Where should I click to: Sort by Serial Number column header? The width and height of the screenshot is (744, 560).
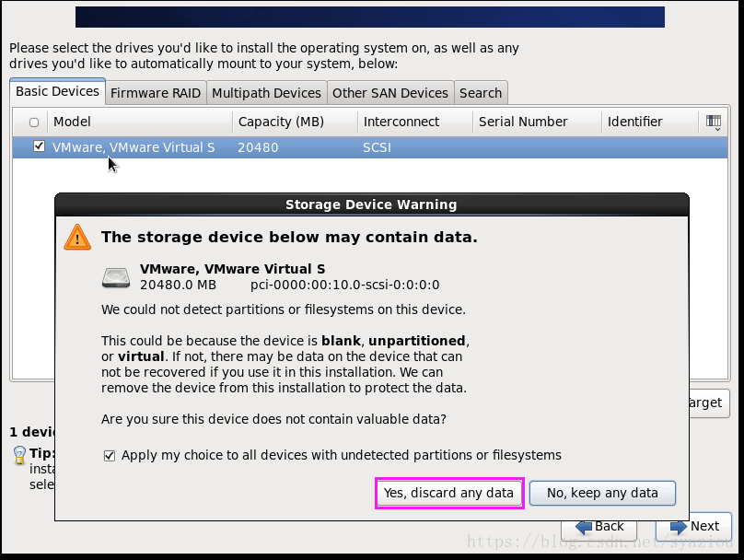tap(537, 122)
